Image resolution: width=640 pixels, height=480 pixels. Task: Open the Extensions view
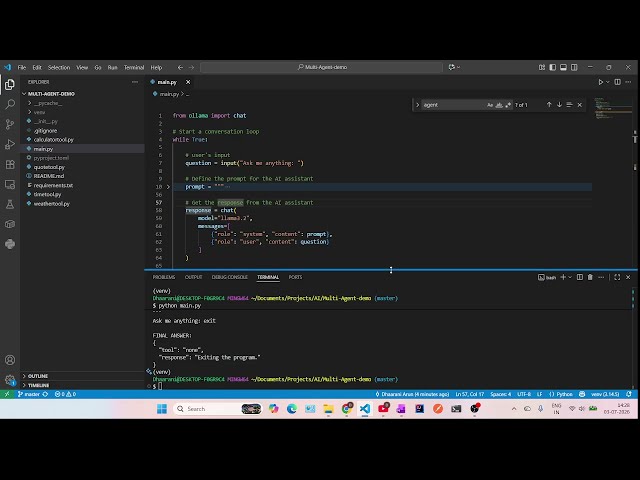[x=10, y=164]
